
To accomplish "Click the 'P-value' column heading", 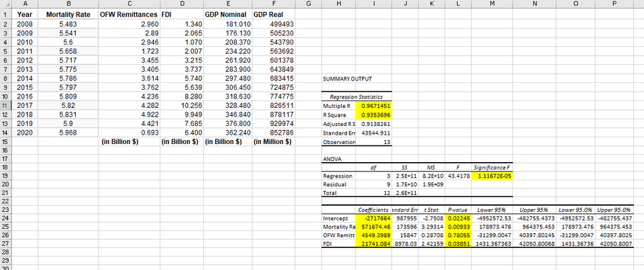I will click(458, 210).
